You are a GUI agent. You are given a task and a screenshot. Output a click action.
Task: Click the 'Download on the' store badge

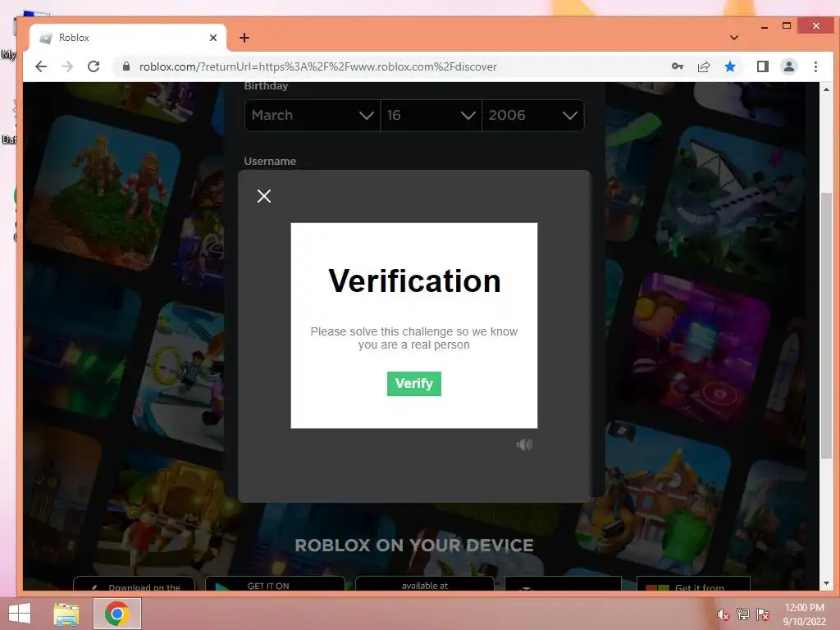(134, 584)
